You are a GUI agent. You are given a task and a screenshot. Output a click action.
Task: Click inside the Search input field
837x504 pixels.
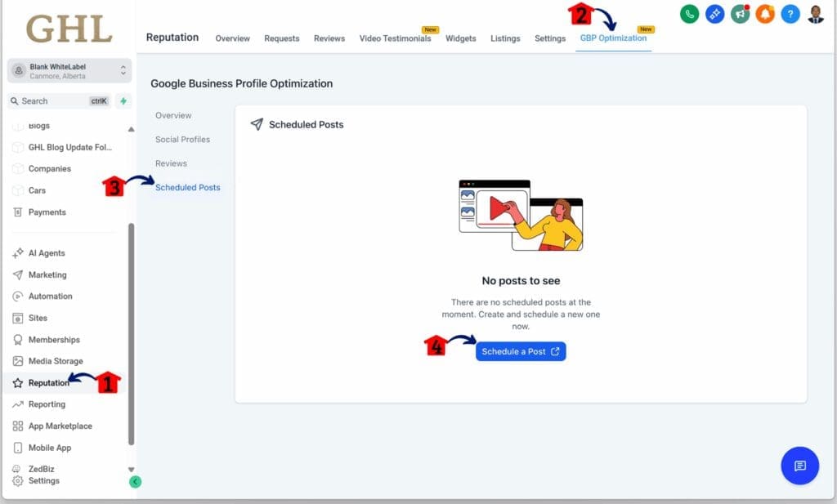click(x=49, y=100)
